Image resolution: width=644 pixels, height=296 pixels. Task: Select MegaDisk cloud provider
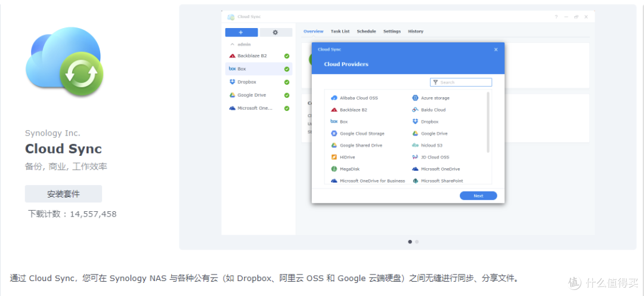349,169
